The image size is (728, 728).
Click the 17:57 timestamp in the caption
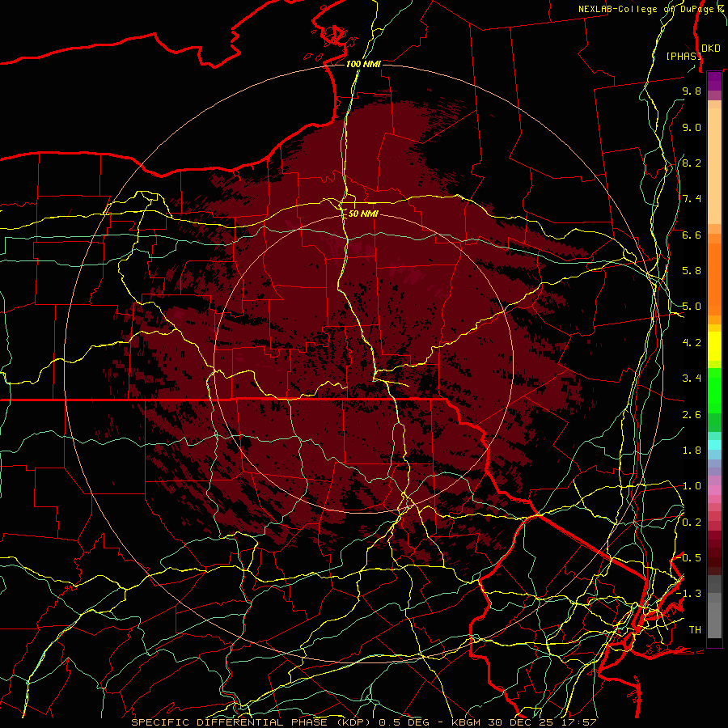[x=580, y=722]
